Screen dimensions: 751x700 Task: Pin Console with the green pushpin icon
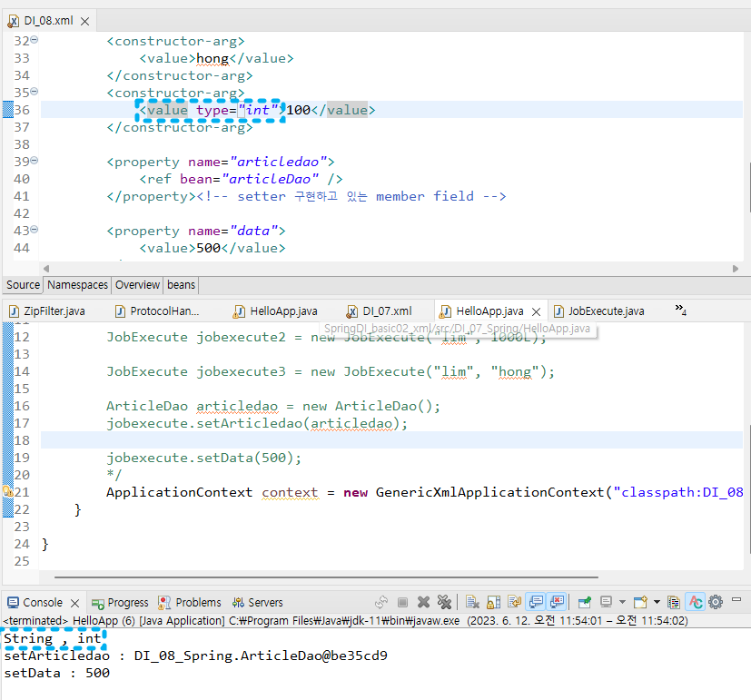584,602
